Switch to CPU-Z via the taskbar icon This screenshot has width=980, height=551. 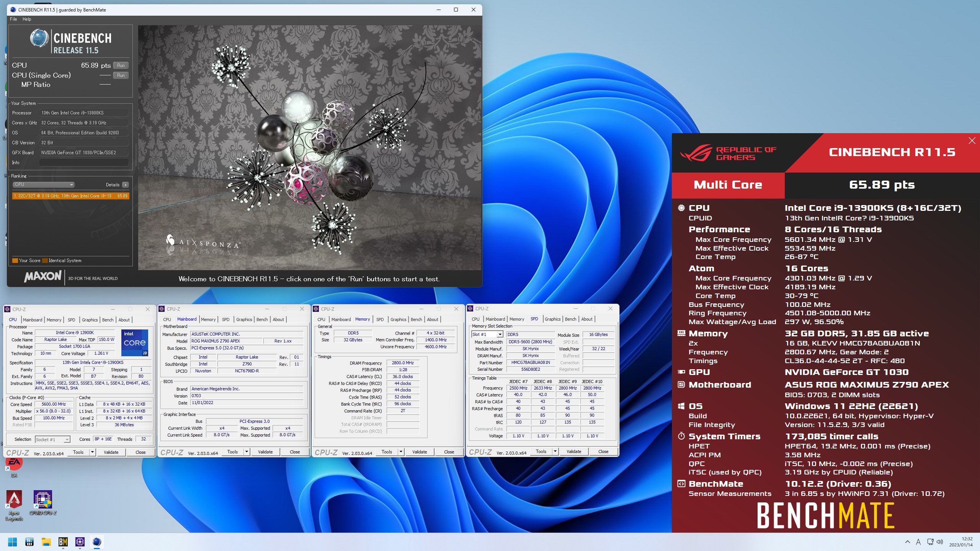(x=80, y=542)
